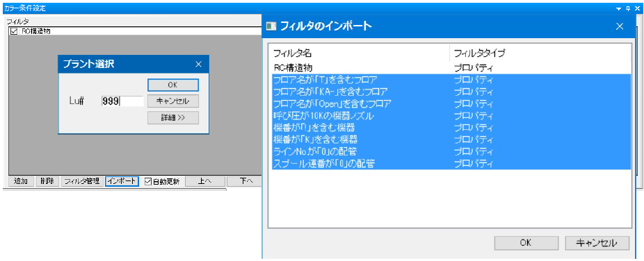Image resolution: width=644 pixels, height=261 pixels.
Task: Focus the Lu# input field
Action: point(122,101)
